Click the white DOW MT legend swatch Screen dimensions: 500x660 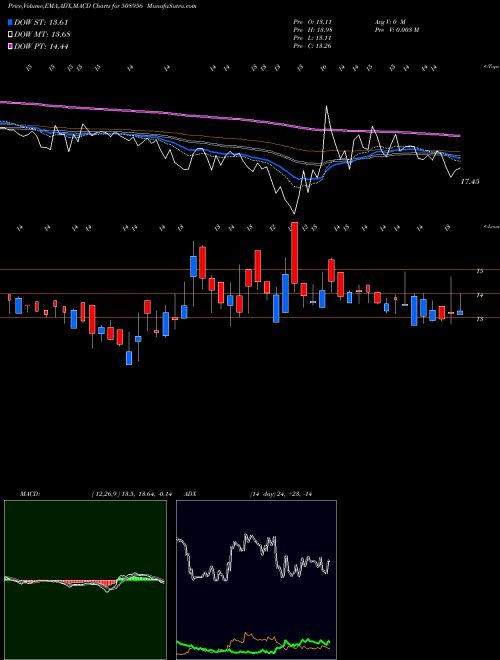click(x=11, y=35)
